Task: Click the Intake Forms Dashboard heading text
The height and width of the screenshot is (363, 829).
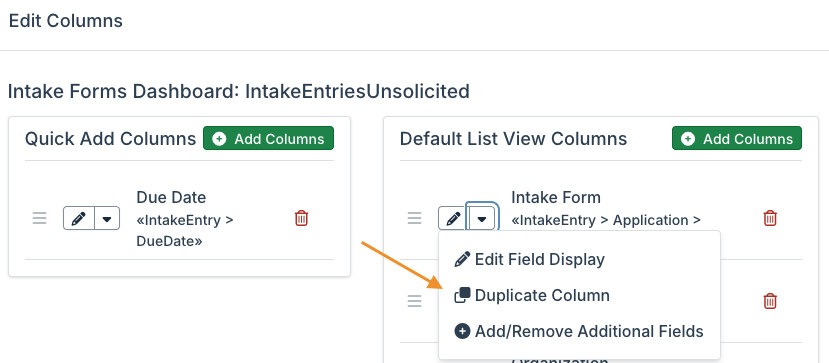Action: tap(239, 91)
